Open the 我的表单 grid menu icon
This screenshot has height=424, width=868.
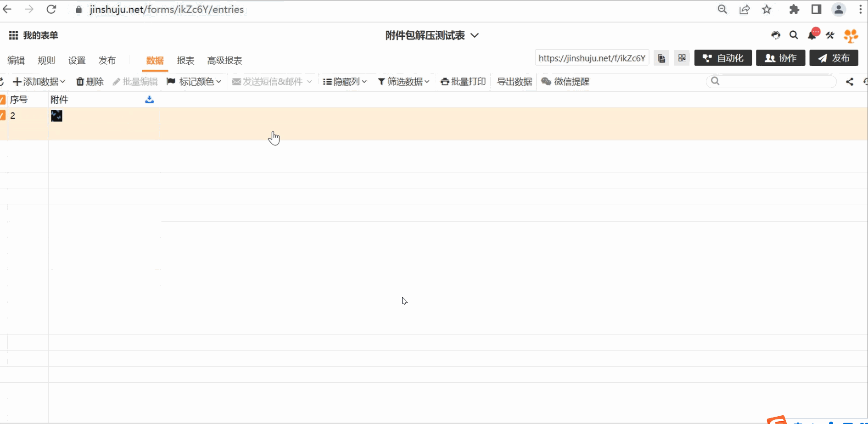[13, 35]
